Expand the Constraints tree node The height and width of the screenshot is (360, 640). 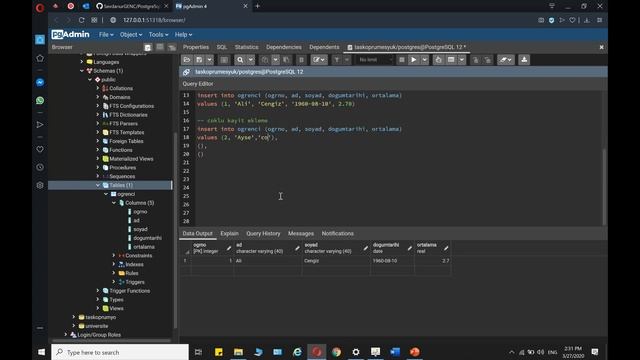[x=114, y=256]
